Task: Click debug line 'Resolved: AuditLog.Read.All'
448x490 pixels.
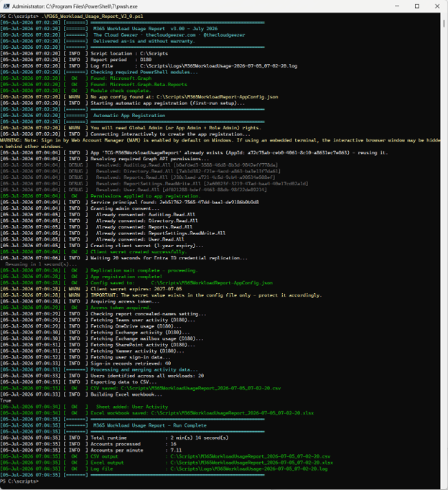Action: [187, 165]
